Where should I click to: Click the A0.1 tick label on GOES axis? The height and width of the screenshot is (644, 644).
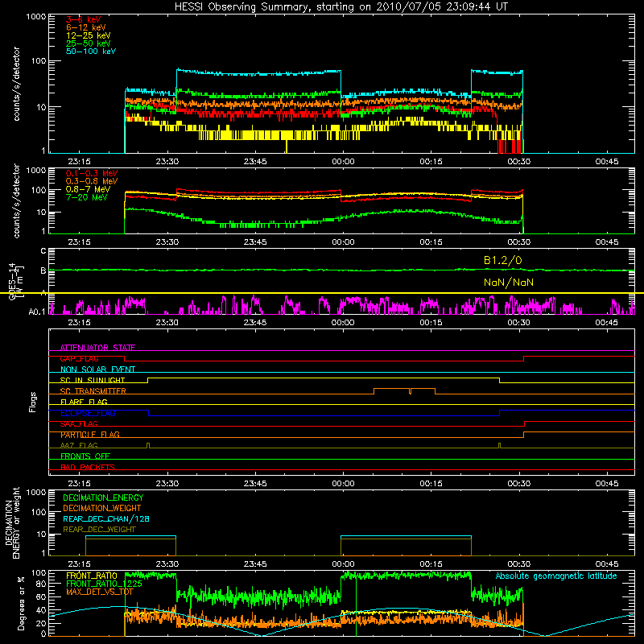[x=36, y=312]
